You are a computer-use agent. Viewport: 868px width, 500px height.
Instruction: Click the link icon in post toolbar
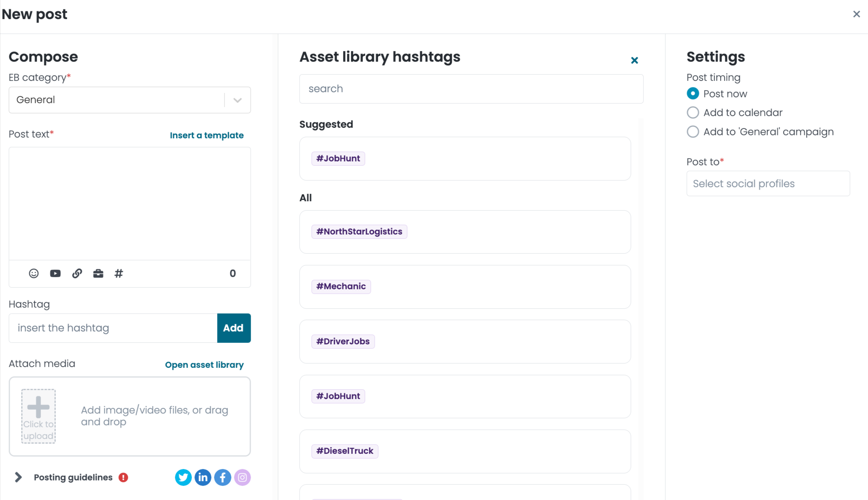pyautogui.click(x=77, y=274)
